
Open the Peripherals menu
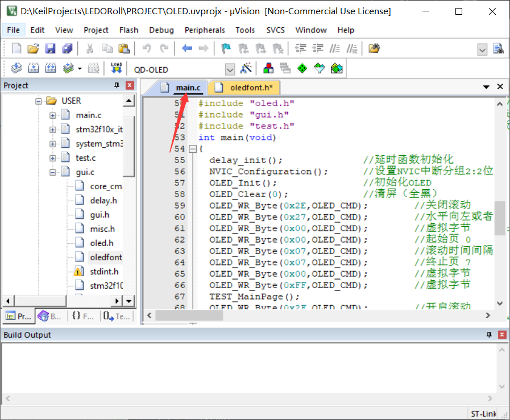[205, 30]
